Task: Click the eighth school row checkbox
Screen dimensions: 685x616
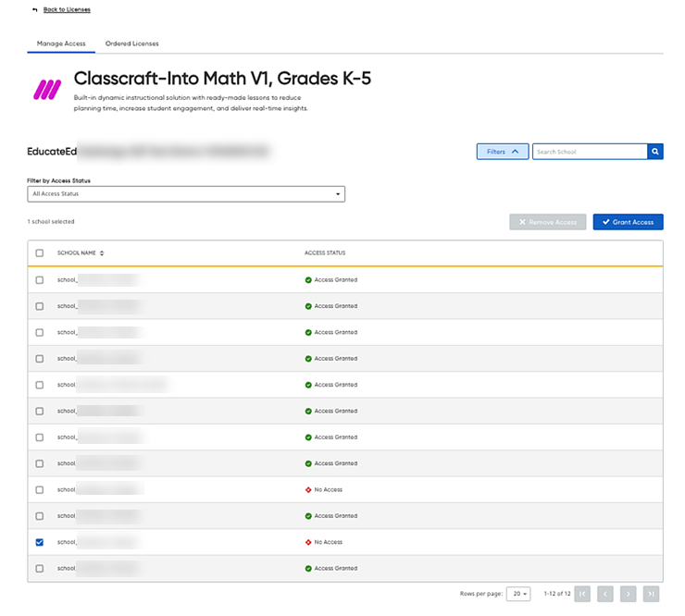Action: 40,463
